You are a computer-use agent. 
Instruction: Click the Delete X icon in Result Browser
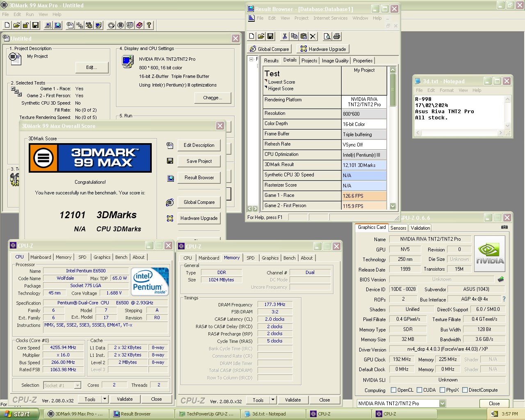313,36
